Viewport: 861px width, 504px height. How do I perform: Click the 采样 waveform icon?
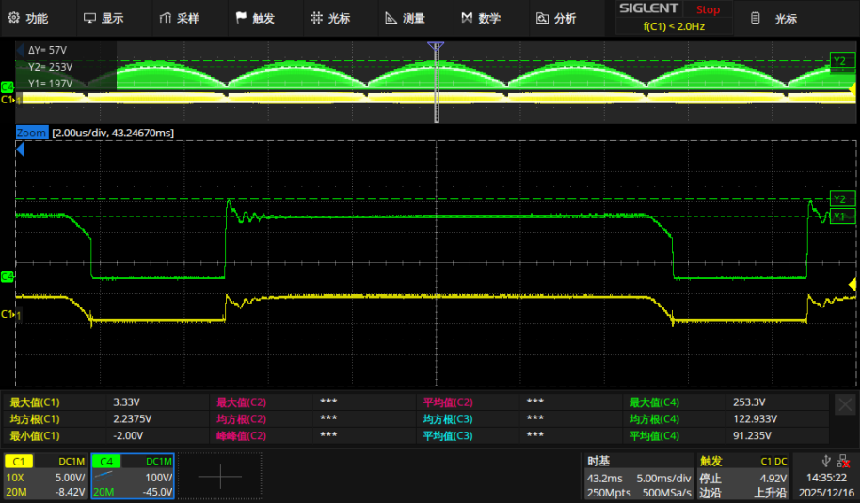[165, 18]
